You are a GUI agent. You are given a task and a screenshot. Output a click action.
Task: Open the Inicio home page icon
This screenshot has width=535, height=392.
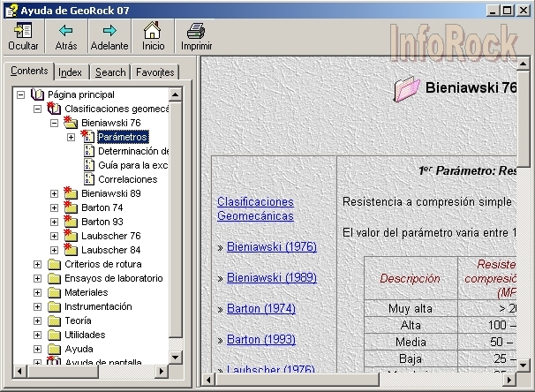[153, 31]
